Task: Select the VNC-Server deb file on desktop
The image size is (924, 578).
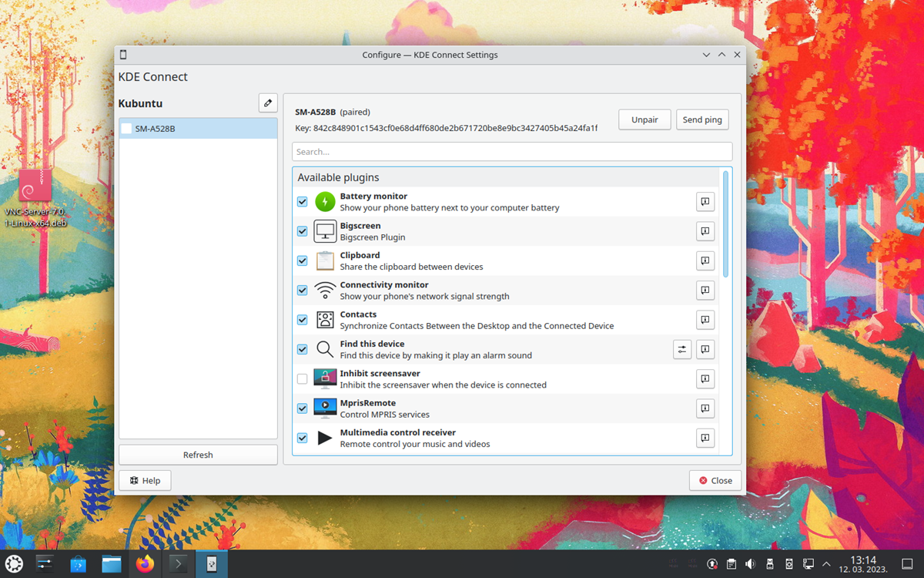Action: click(x=35, y=198)
